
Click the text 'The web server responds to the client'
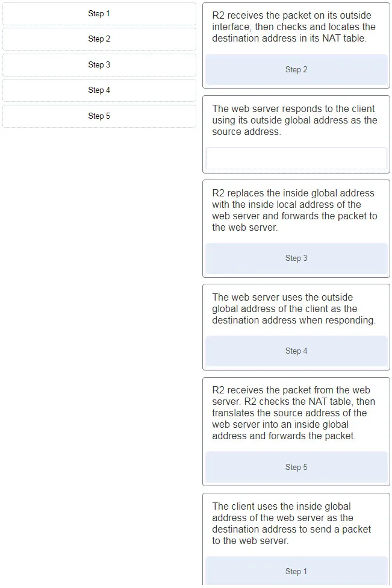(x=293, y=109)
